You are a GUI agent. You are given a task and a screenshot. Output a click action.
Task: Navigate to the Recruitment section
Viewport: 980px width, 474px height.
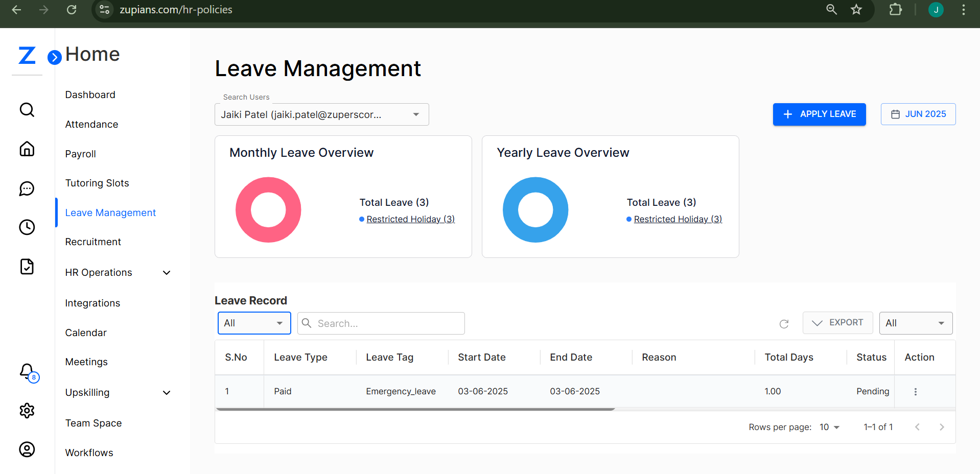pos(93,242)
